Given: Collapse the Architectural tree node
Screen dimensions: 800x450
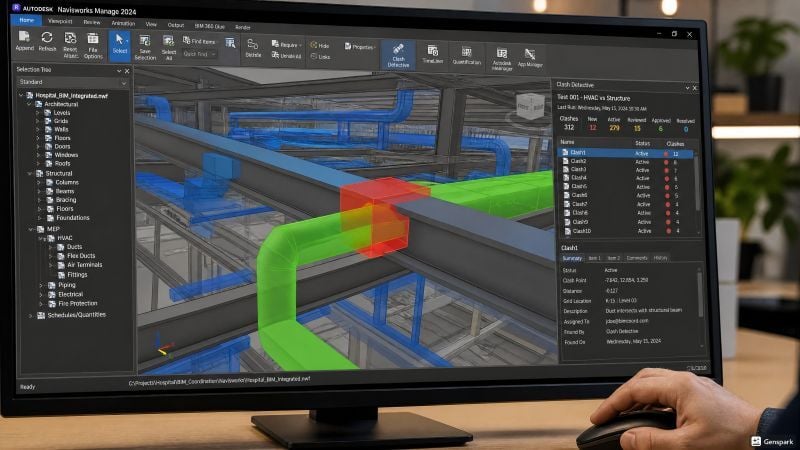Looking at the screenshot, I should point(30,104).
